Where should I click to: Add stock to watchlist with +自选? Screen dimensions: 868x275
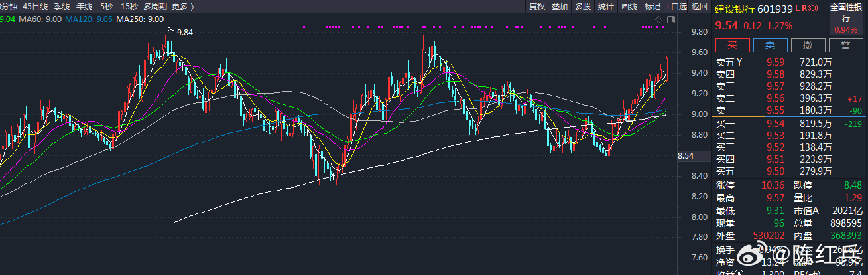pyautogui.click(x=676, y=7)
